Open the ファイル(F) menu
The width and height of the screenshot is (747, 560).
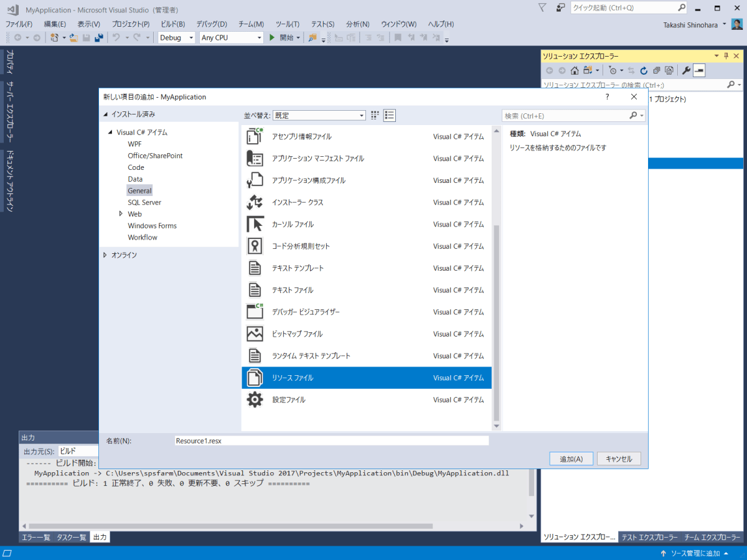(19, 24)
